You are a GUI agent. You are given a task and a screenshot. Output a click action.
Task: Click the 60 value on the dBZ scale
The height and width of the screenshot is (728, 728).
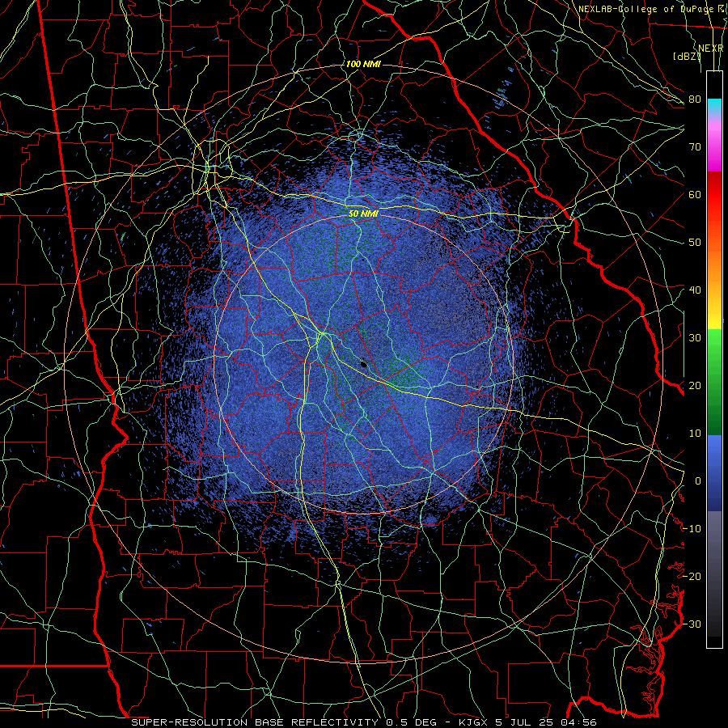[x=695, y=195]
